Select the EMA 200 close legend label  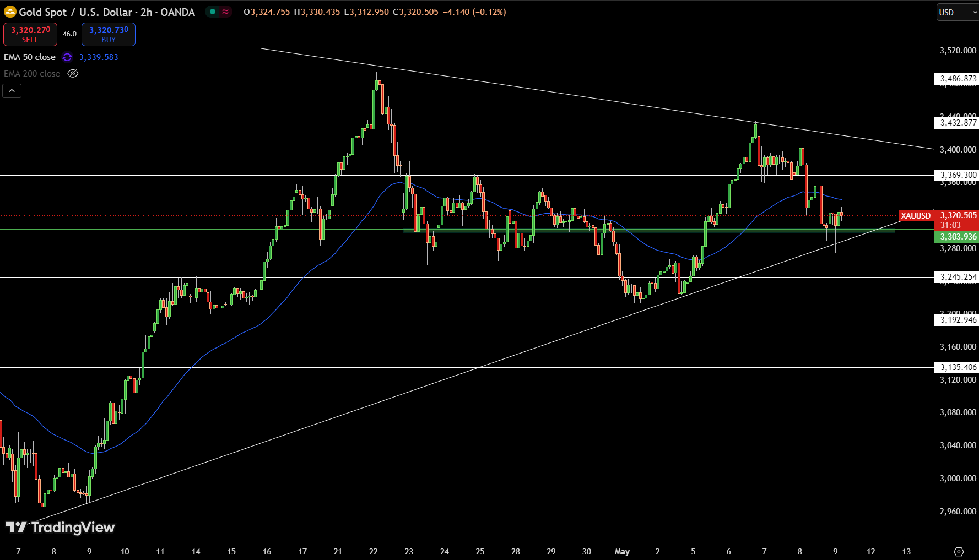(32, 73)
